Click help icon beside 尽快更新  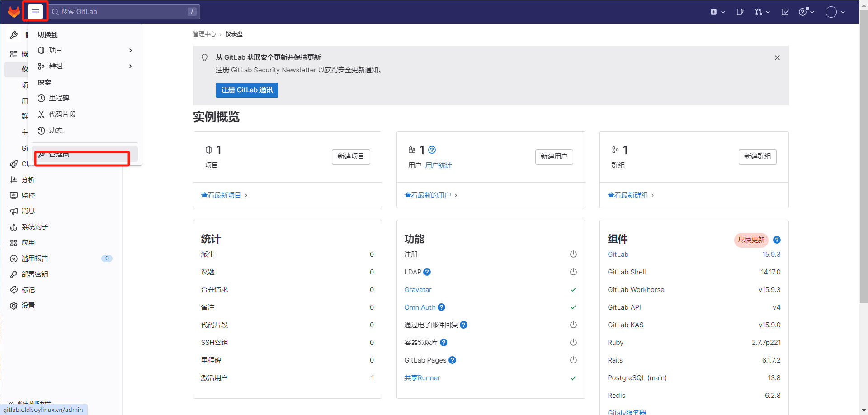pyautogui.click(x=777, y=240)
